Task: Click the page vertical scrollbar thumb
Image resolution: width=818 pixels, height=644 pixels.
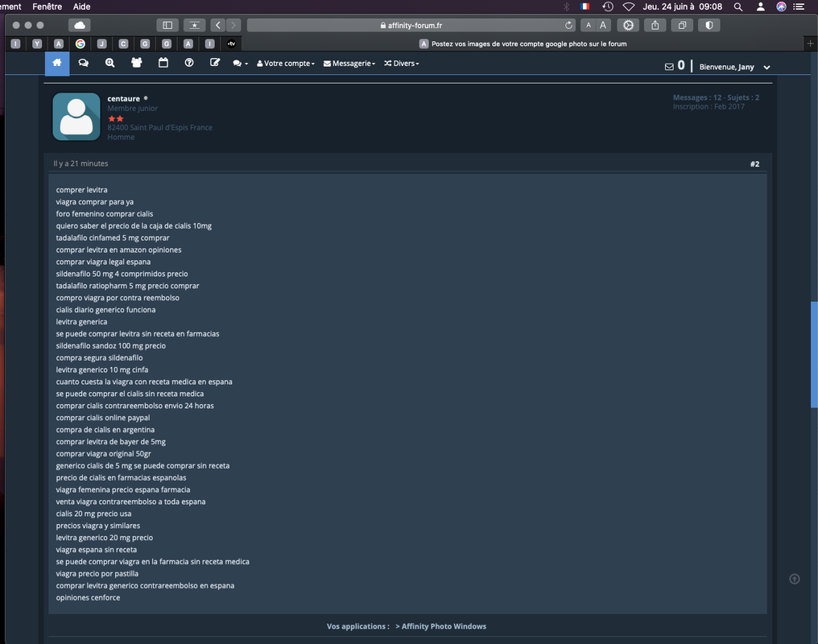Action: tap(814, 354)
